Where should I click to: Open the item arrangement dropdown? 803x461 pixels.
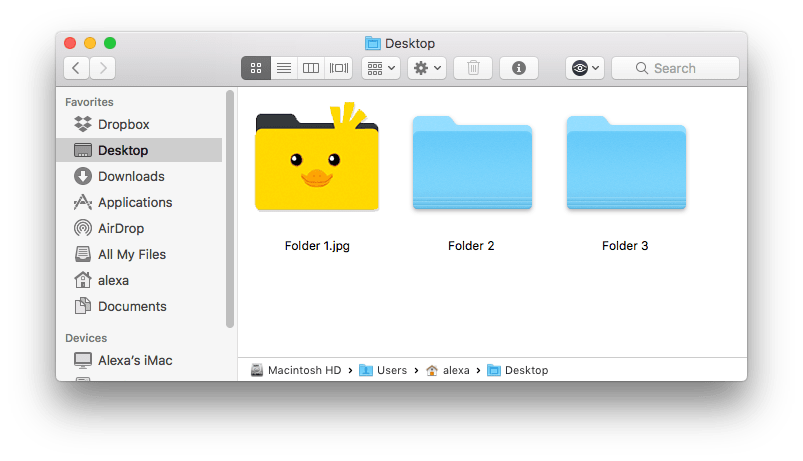click(x=381, y=68)
